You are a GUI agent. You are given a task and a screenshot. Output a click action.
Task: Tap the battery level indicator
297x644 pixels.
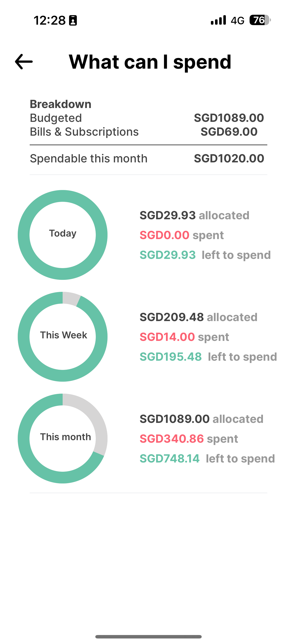click(260, 20)
